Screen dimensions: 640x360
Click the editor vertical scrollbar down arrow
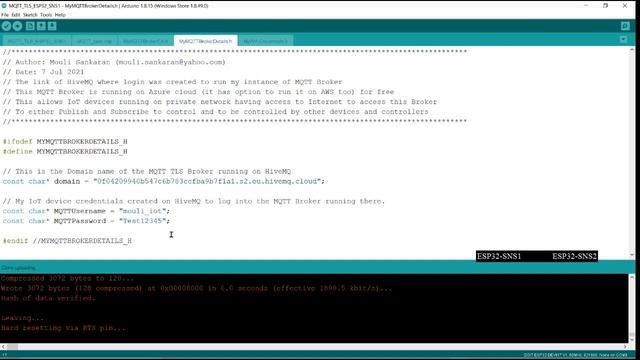pyautogui.click(x=632, y=255)
